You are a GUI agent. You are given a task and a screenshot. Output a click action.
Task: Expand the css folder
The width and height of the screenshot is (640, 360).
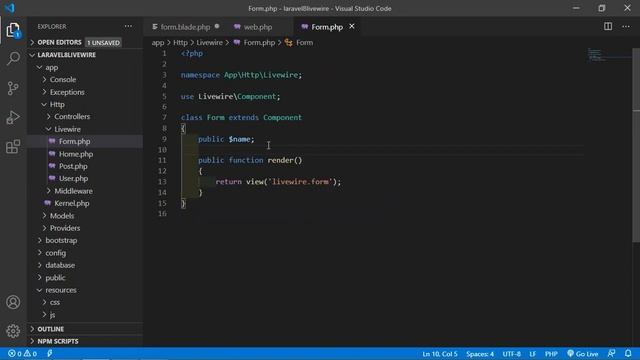(x=55, y=302)
